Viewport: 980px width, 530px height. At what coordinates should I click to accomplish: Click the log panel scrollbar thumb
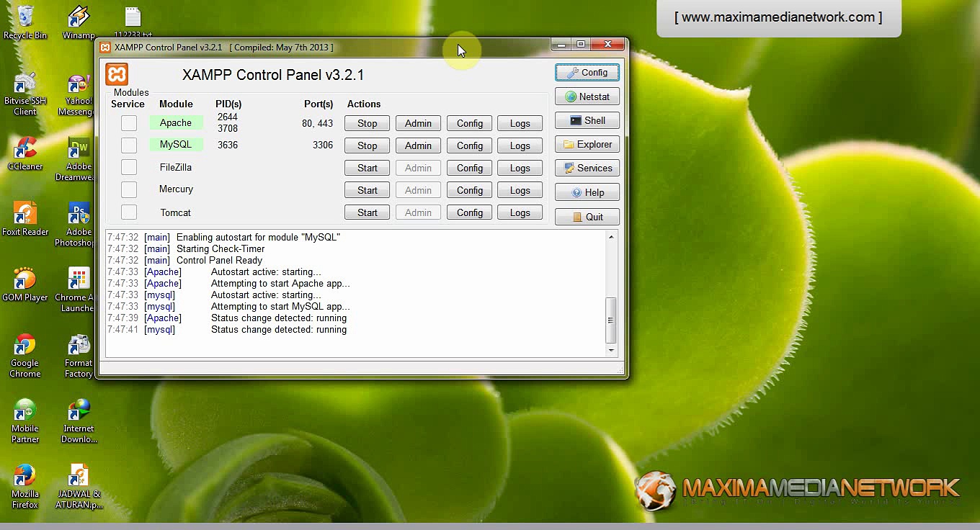tap(611, 320)
